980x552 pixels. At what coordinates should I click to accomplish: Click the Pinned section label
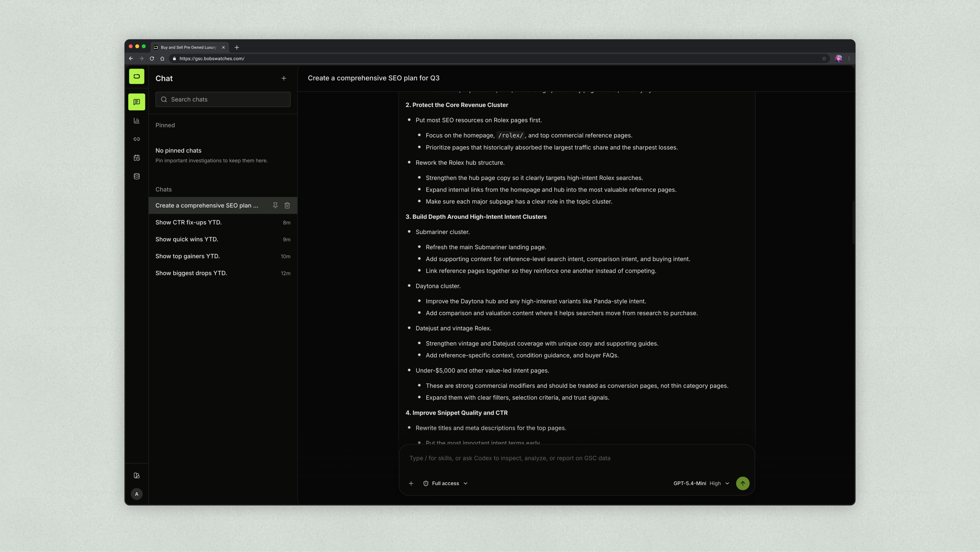tap(165, 125)
